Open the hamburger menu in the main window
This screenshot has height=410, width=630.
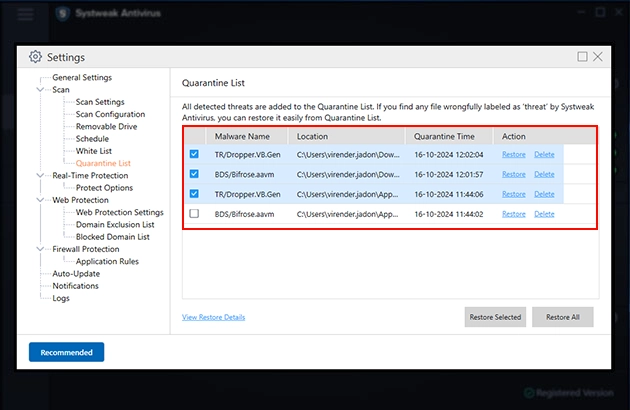click(26, 14)
